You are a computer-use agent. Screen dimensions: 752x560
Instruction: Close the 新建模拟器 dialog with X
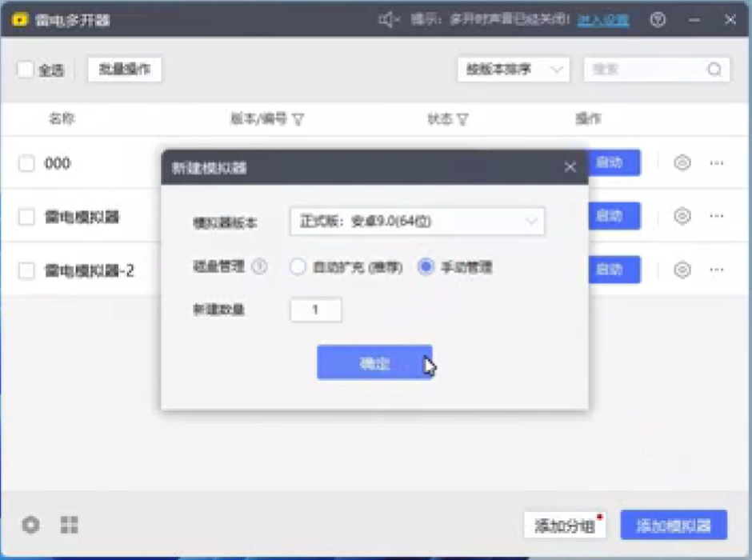coord(570,167)
